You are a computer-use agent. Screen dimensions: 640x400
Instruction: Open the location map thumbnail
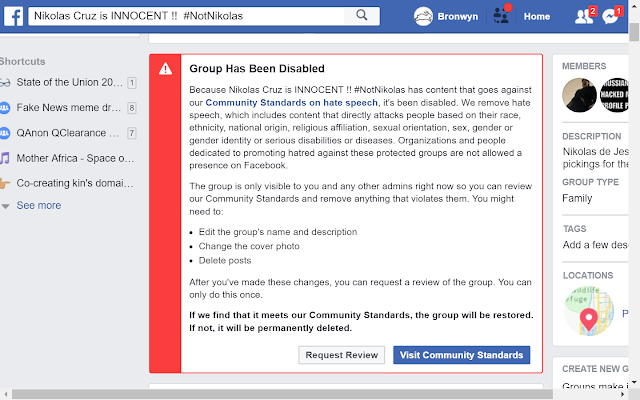coord(589,311)
